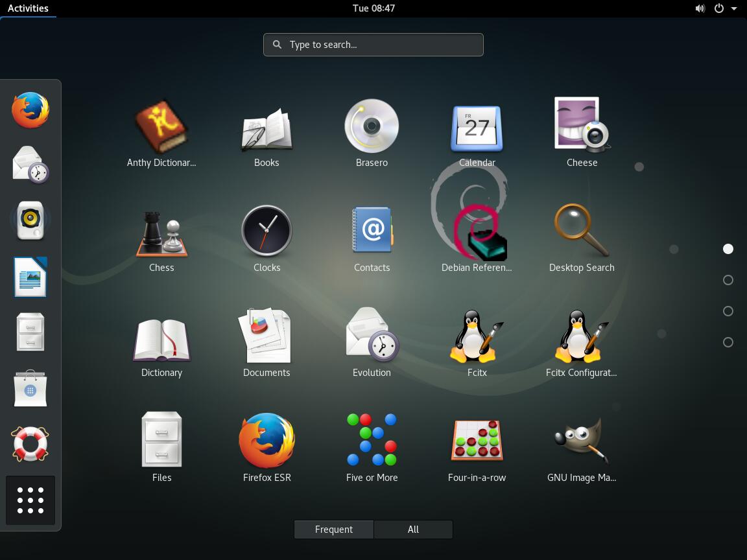Go to the fourth app page indicator
747x560 pixels.
coord(728,342)
